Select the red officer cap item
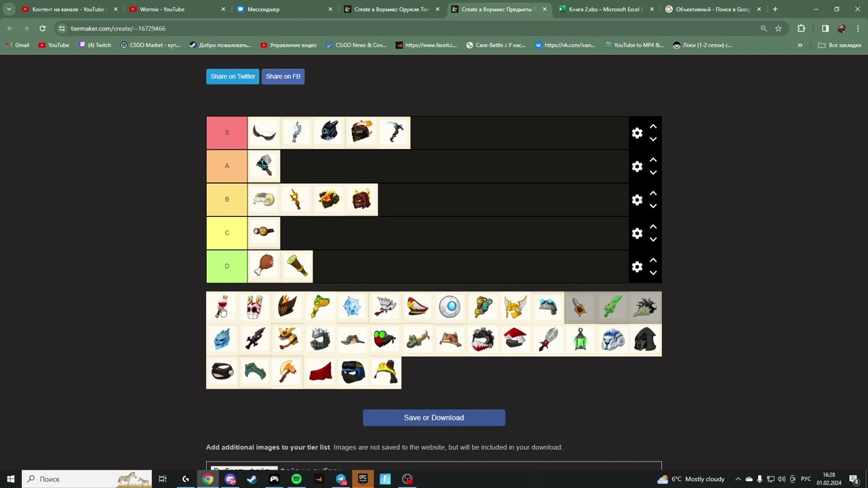The height and width of the screenshot is (488, 868). pyautogui.click(x=418, y=308)
